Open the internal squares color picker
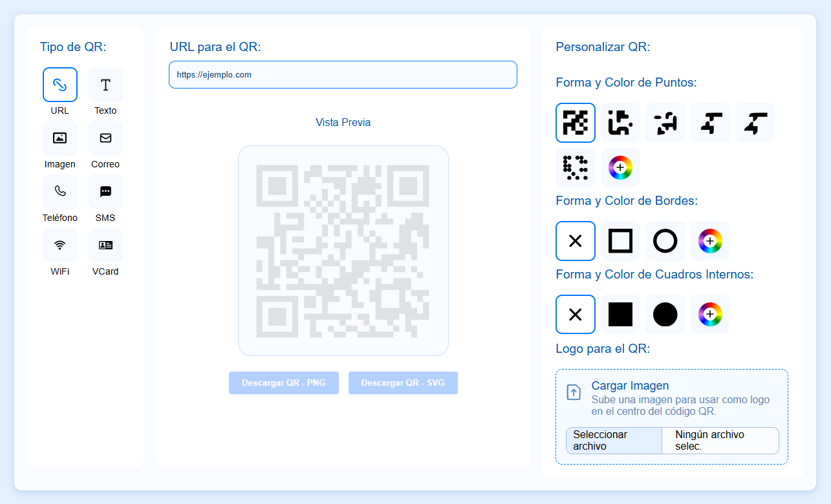This screenshot has width=831, height=504. pyautogui.click(x=710, y=314)
